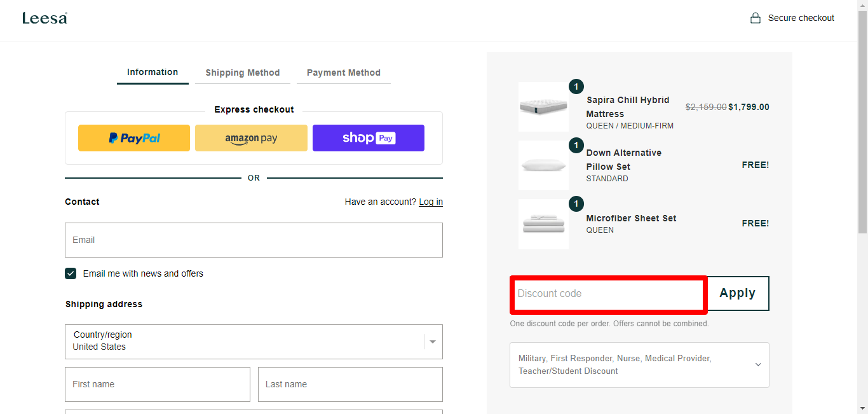Screen dimensions: 868x414
Task: Click the QUEEN / MEDIUM-FIRM variant text
Action: 629,126
